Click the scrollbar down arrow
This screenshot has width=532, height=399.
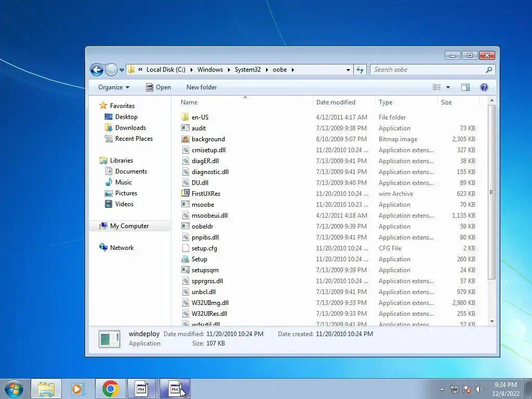point(491,321)
